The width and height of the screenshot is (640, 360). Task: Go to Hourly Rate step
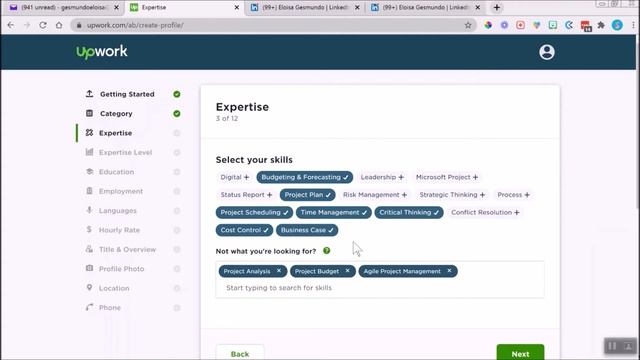pyautogui.click(x=119, y=230)
